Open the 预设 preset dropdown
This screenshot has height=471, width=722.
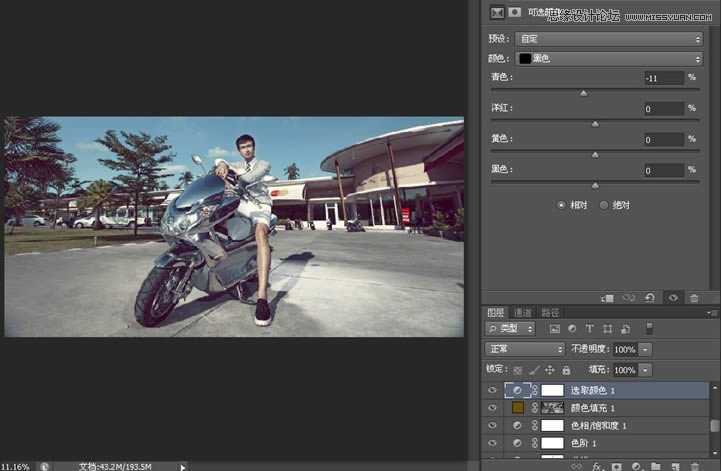609,39
